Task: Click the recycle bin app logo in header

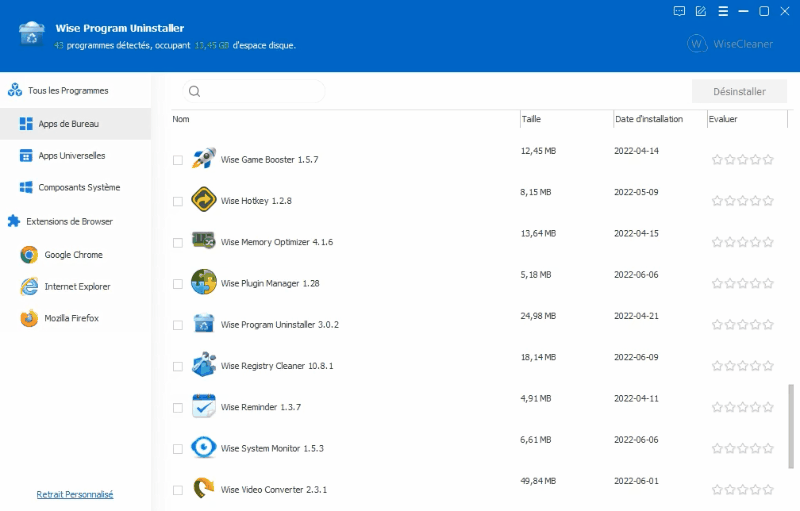Action: (32, 34)
